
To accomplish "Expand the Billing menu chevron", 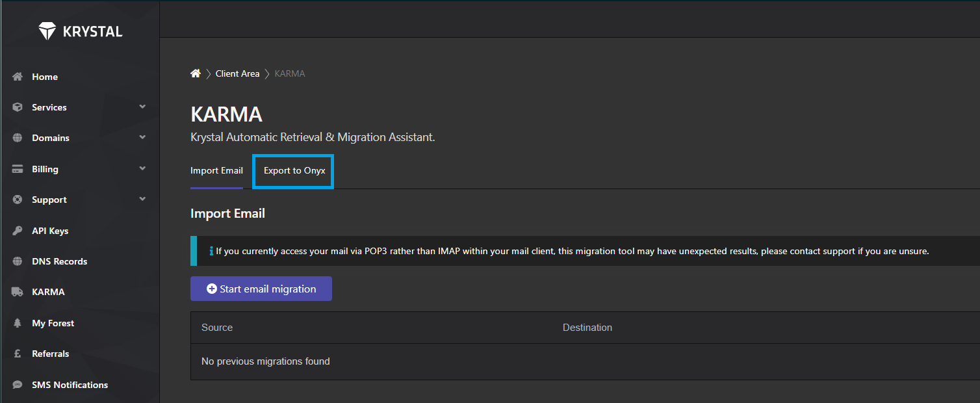I will (x=142, y=168).
